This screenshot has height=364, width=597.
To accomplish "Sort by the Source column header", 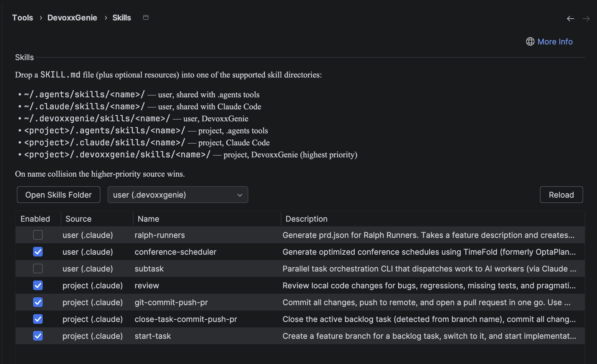I will [97, 219].
